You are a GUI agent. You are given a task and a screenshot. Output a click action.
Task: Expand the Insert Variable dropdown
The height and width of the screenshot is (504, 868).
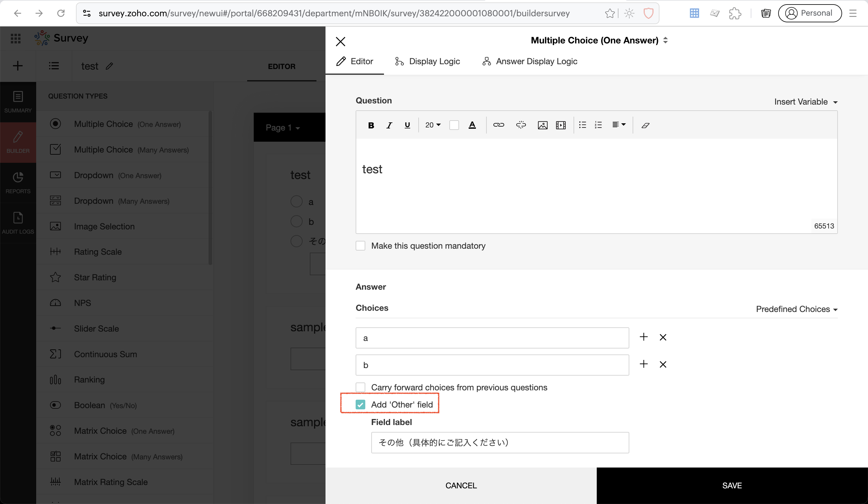tap(805, 102)
